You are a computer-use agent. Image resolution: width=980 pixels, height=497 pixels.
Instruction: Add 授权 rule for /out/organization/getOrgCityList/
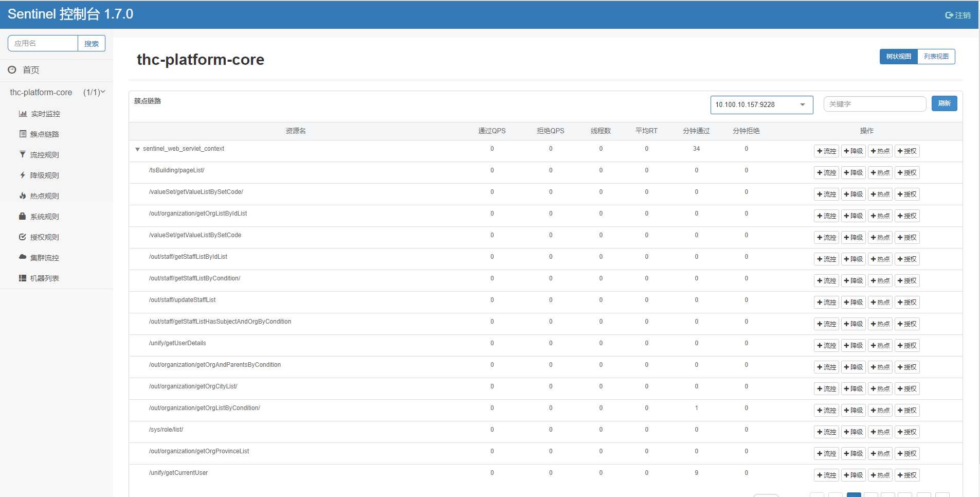tap(907, 389)
